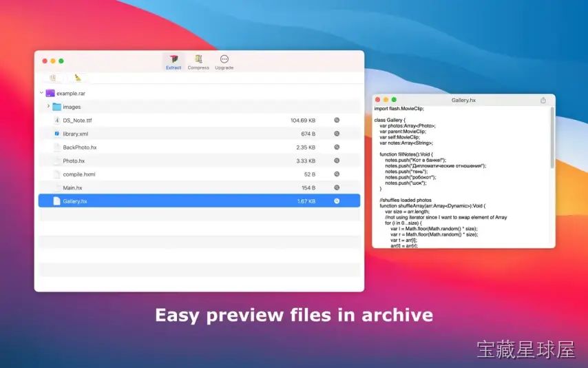
Task: Click the extract archive icon in the sub-toolbar
Action: [x=53, y=78]
